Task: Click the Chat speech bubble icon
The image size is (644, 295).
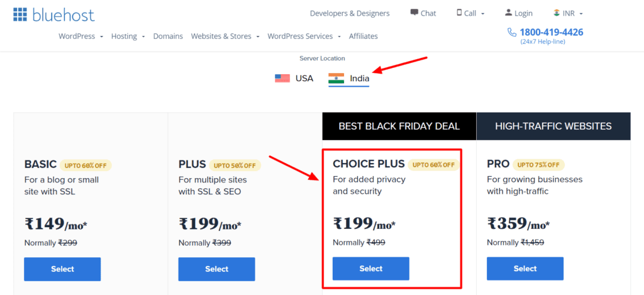Action: click(414, 13)
